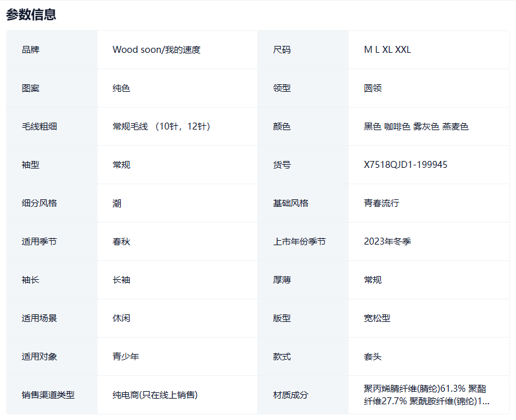This screenshot has height=420, width=516.
Task: Select the size value M L XL XXL
Action: (387, 50)
